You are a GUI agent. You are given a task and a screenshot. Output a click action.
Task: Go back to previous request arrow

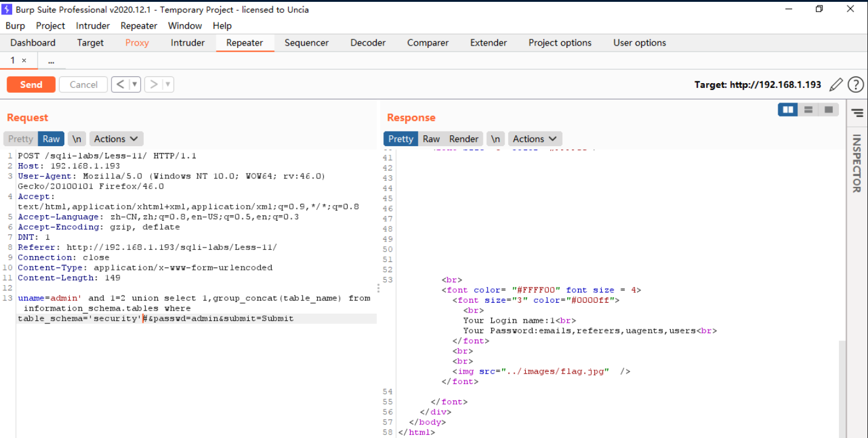pyautogui.click(x=120, y=84)
